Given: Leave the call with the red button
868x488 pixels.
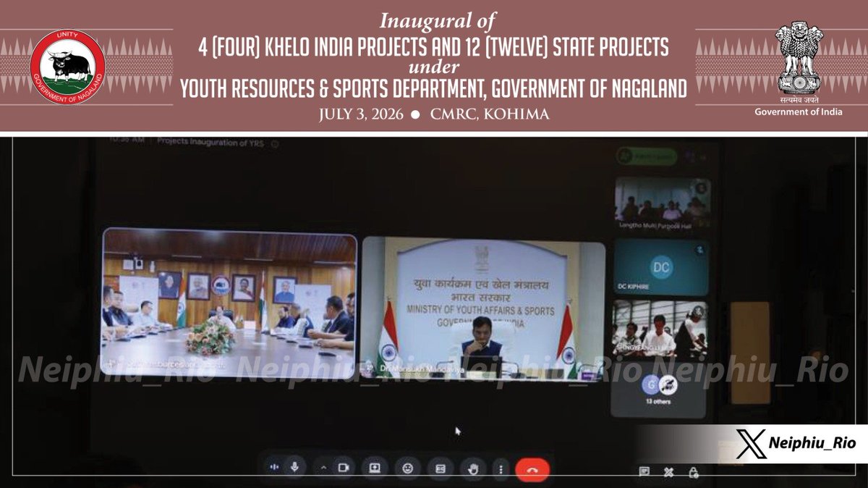Looking at the screenshot, I should (x=532, y=469).
